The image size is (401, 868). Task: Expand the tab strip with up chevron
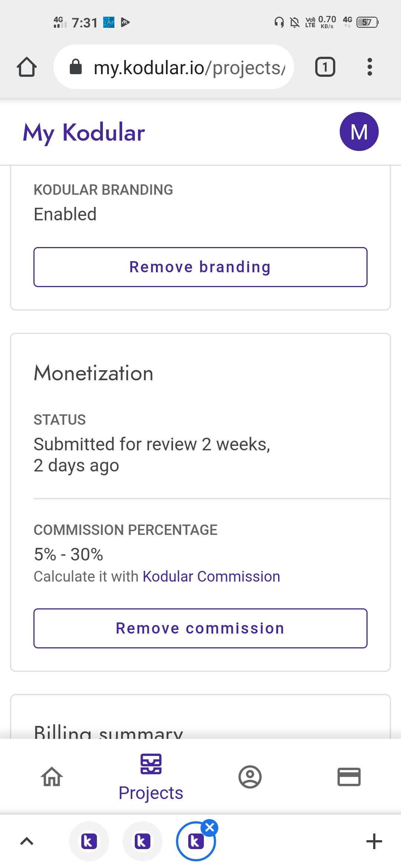click(x=27, y=841)
